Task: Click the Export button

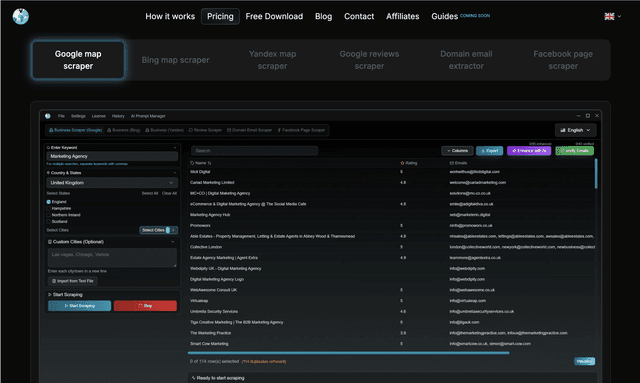Action: point(489,151)
